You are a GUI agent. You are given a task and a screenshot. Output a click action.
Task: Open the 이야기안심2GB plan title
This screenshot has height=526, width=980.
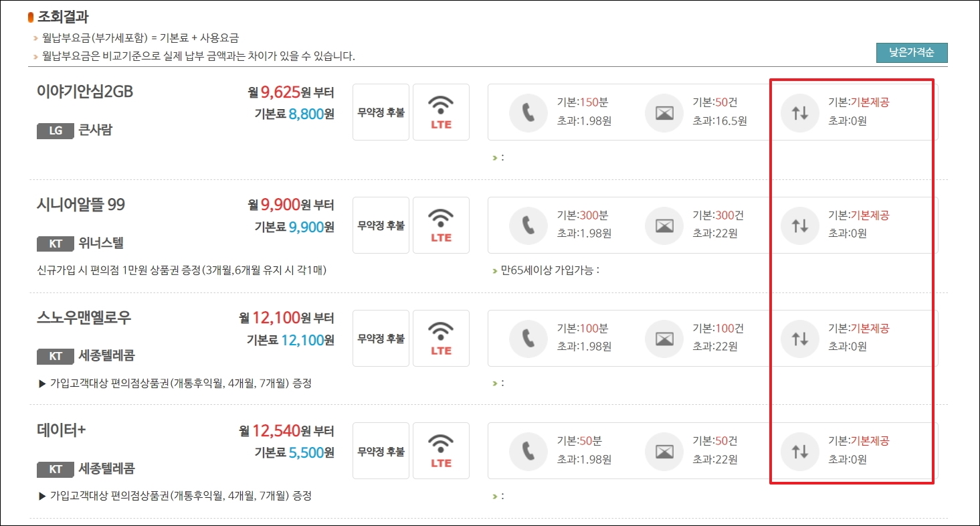coord(85,92)
